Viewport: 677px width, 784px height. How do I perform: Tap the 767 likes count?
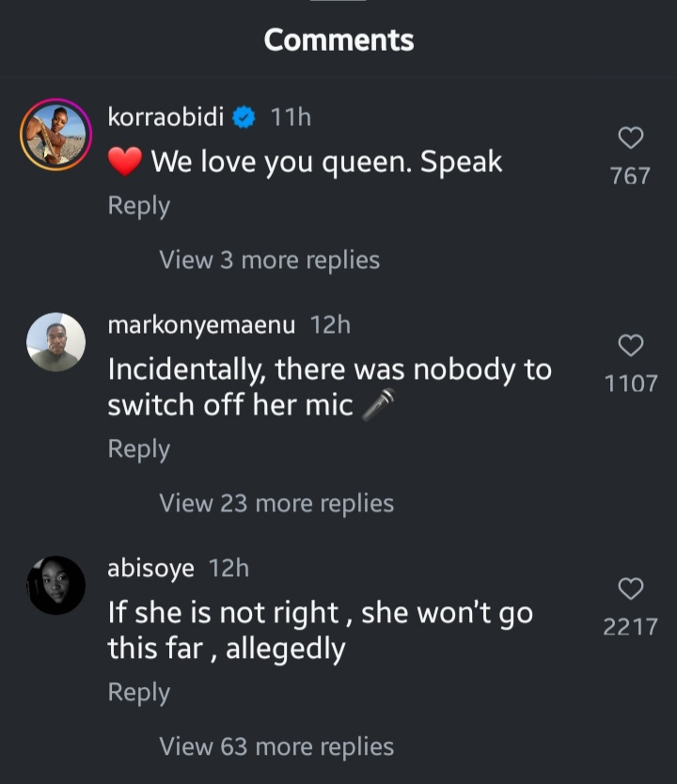pos(630,176)
